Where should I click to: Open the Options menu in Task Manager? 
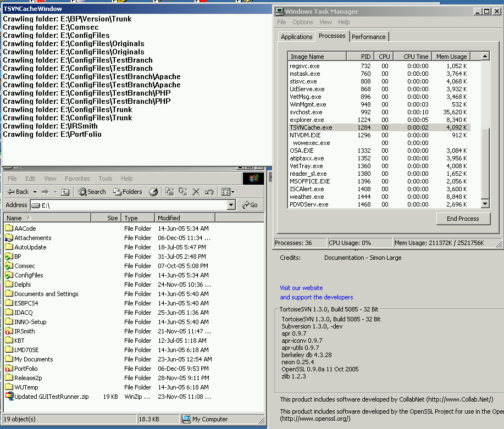(302, 22)
